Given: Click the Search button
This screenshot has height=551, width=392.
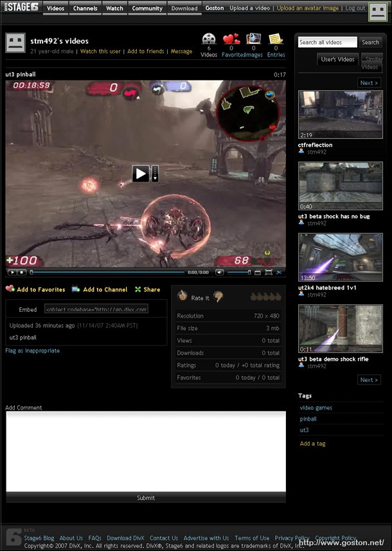Looking at the screenshot, I should [371, 42].
